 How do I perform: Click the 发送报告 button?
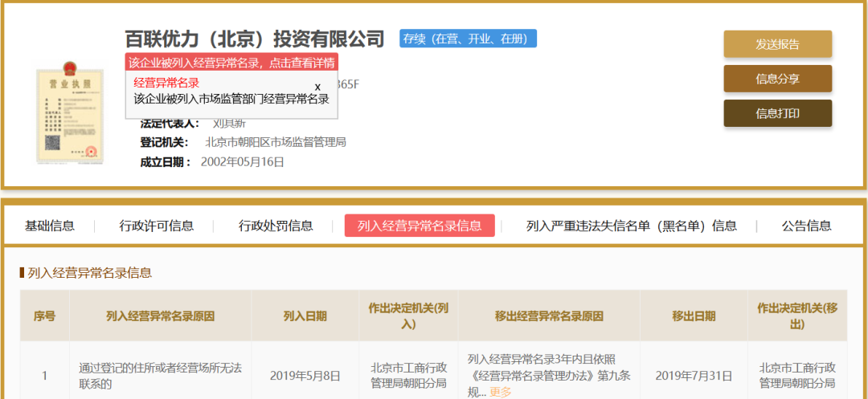[778, 44]
